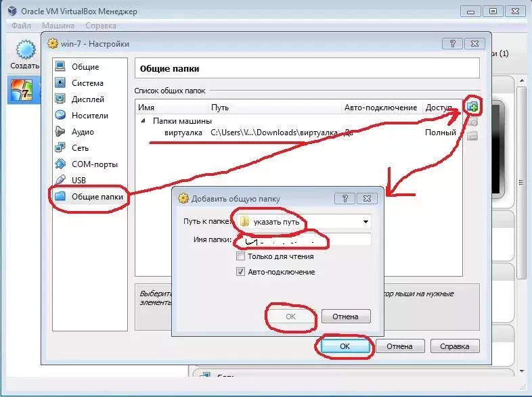
Task: Select the виртуалка shared folder row
Action: pyautogui.click(x=298, y=133)
